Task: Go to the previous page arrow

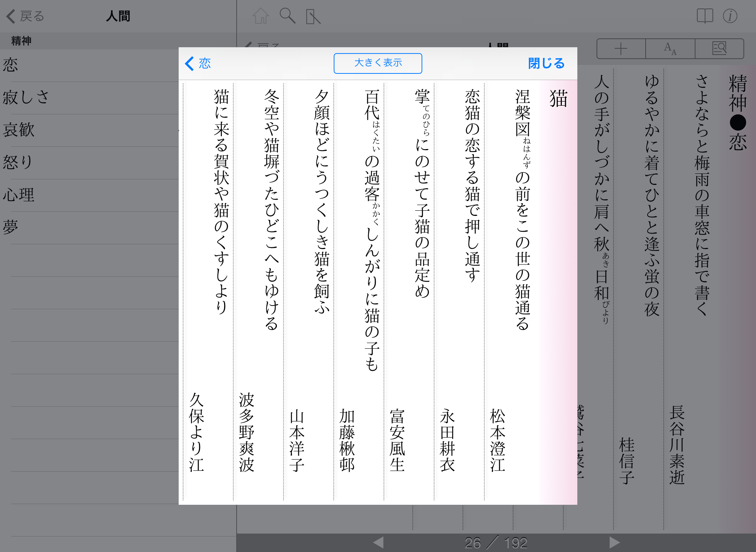Action: coord(378,542)
